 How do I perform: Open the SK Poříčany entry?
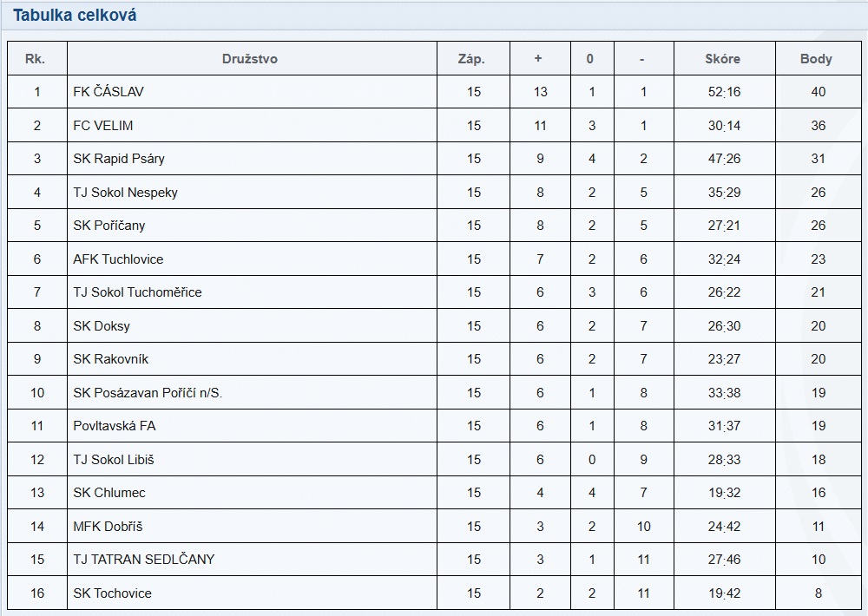tap(109, 226)
